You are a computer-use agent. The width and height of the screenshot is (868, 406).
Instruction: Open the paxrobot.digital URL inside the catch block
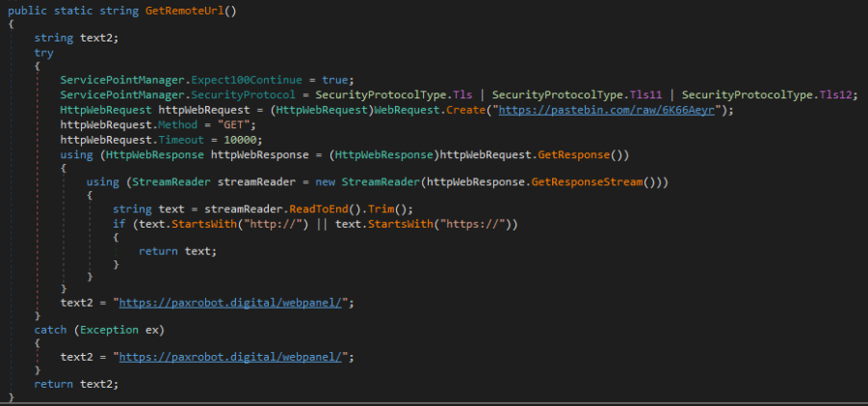(229, 357)
